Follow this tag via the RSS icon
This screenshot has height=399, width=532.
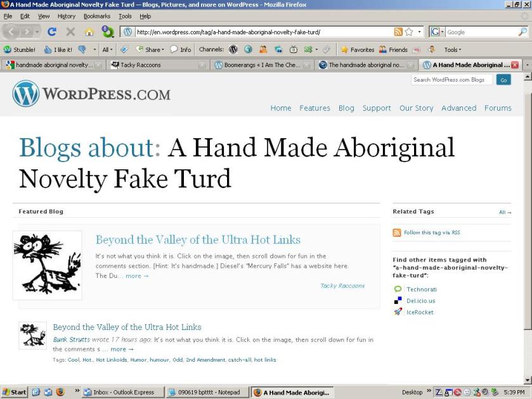(x=396, y=232)
